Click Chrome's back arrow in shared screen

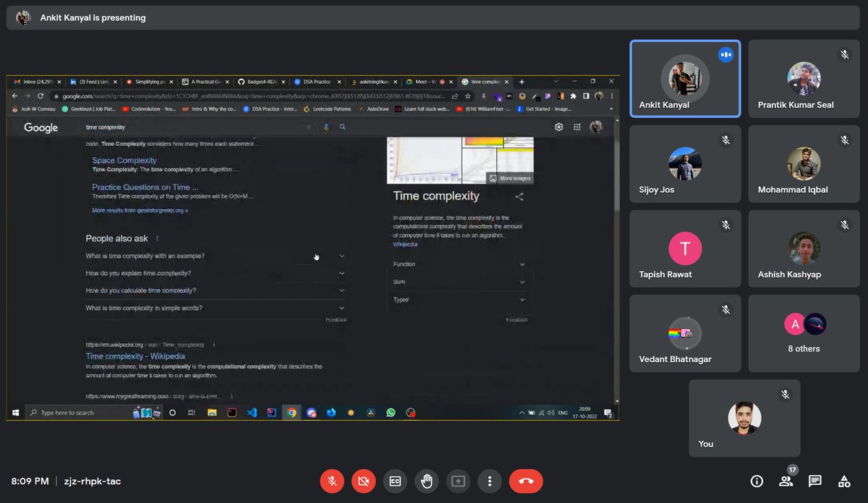(15, 96)
